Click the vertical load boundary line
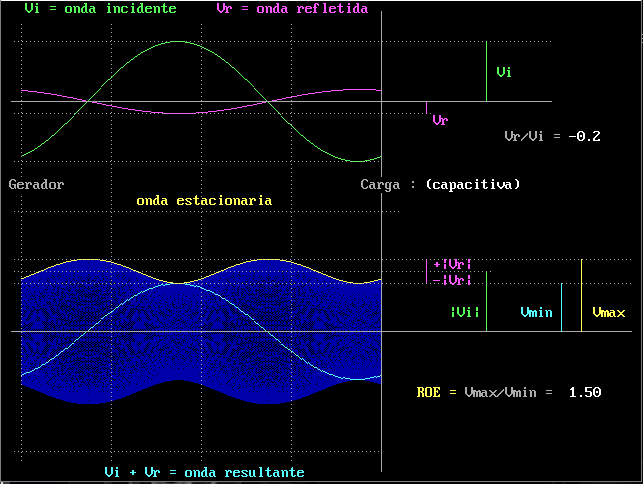The height and width of the screenshot is (484, 643). point(381,242)
